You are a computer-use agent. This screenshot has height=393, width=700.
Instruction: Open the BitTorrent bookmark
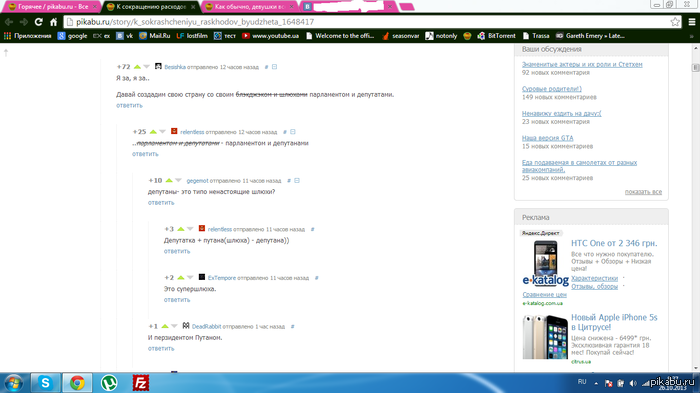(x=496, y=36)
